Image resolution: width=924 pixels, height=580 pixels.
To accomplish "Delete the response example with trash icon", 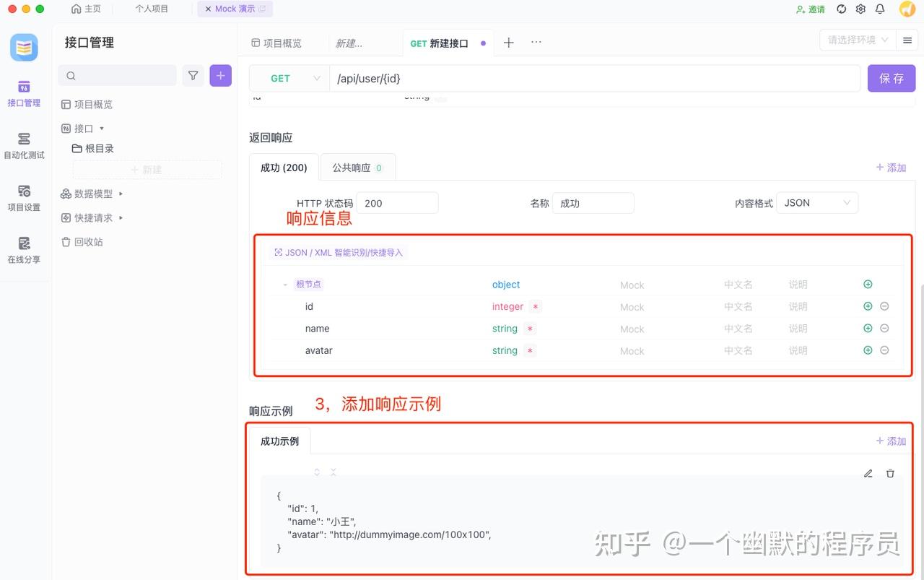I will 890,474.
